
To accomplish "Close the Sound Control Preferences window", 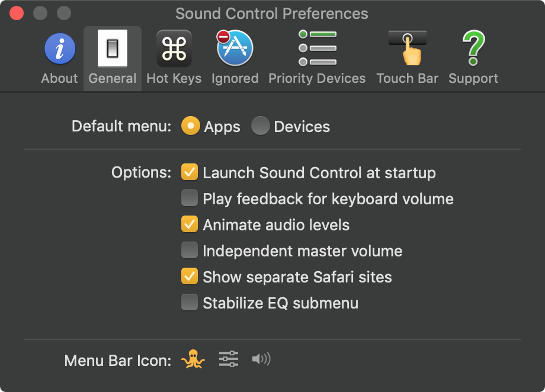I will tap(17, 13).
